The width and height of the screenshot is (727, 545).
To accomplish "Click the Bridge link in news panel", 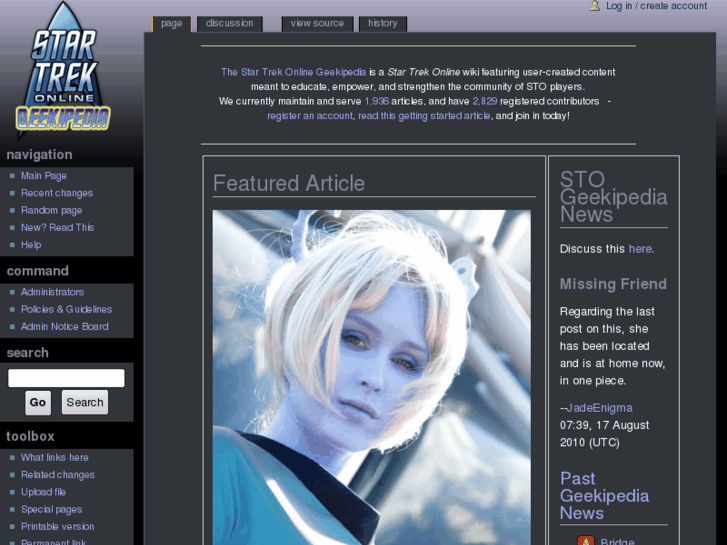I will [617, 541].
